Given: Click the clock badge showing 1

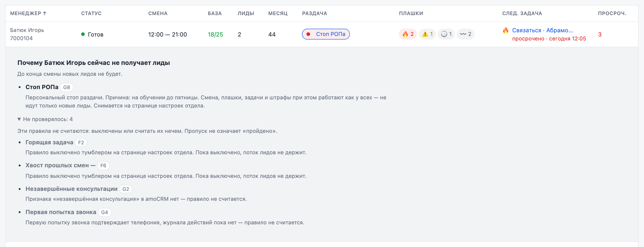Looking at the screenshot, I should tap(446, 34).
